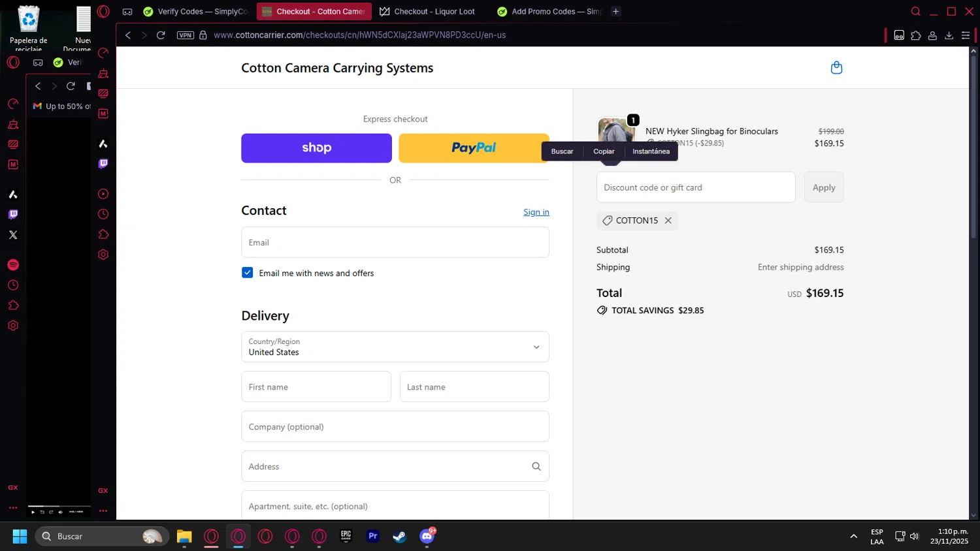The width and height of the screenshot is (980, 551).
Task: Open the browser tab search magnifier
Action: click(x=916, y=11)
